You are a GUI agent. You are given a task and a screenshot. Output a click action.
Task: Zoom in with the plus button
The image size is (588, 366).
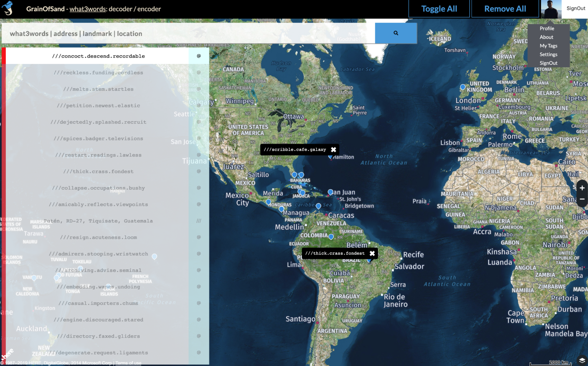coord(582,188)
